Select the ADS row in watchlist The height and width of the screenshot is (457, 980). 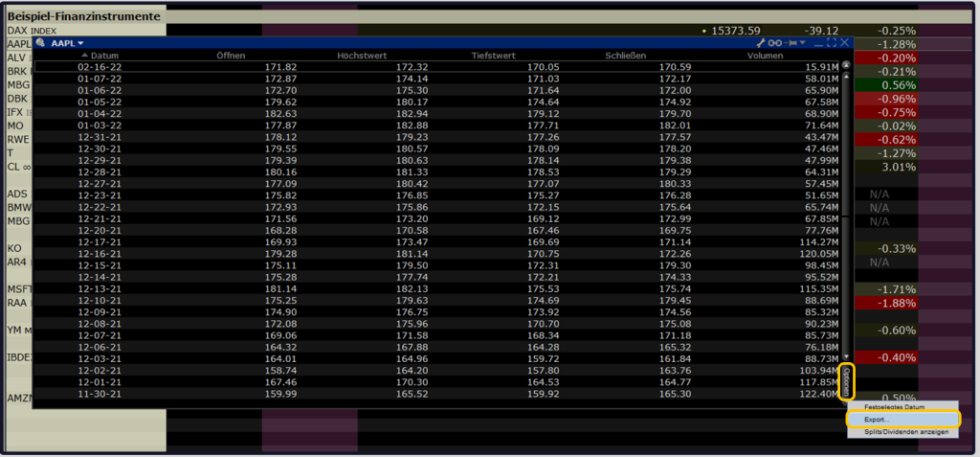click(x=17, y=194)
